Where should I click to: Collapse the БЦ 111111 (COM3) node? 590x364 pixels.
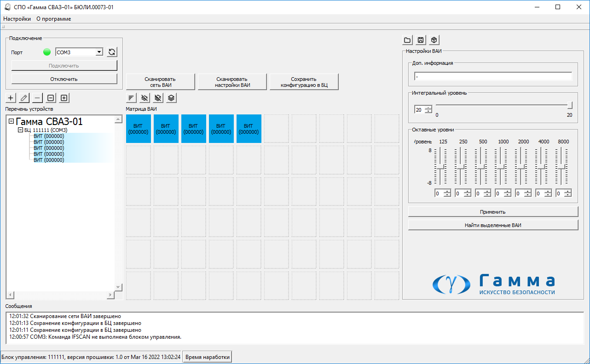(20, 130)
